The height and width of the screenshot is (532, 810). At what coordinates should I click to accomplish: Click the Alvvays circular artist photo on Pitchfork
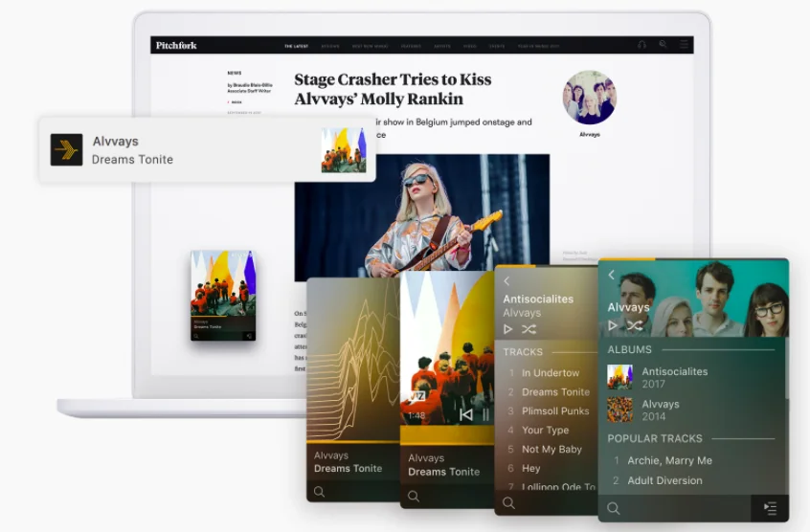tap(590, 97)
